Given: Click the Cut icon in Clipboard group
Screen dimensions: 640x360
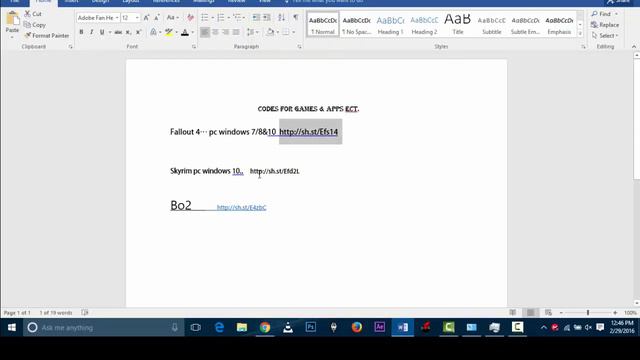Looking at the screenshot, I should click(x=27, y=14).
